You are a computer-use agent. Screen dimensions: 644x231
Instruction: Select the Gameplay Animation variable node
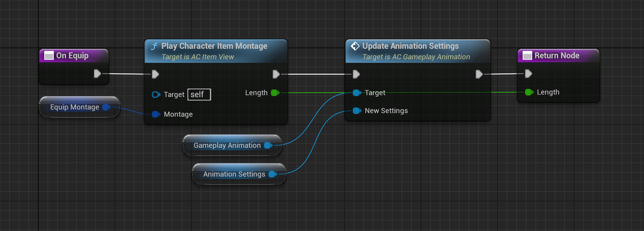pyautogui.click(x=232, y=145)
